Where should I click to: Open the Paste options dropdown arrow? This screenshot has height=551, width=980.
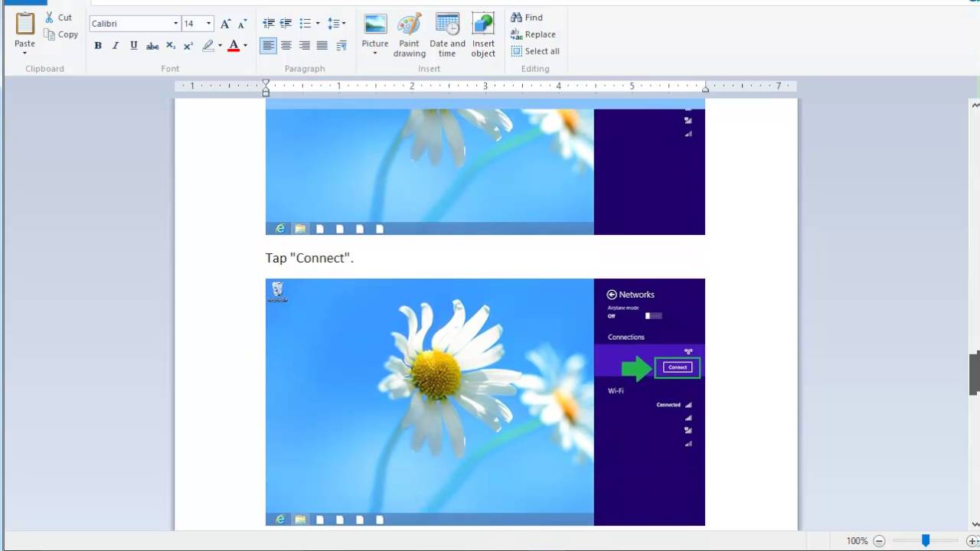point(24,53)
